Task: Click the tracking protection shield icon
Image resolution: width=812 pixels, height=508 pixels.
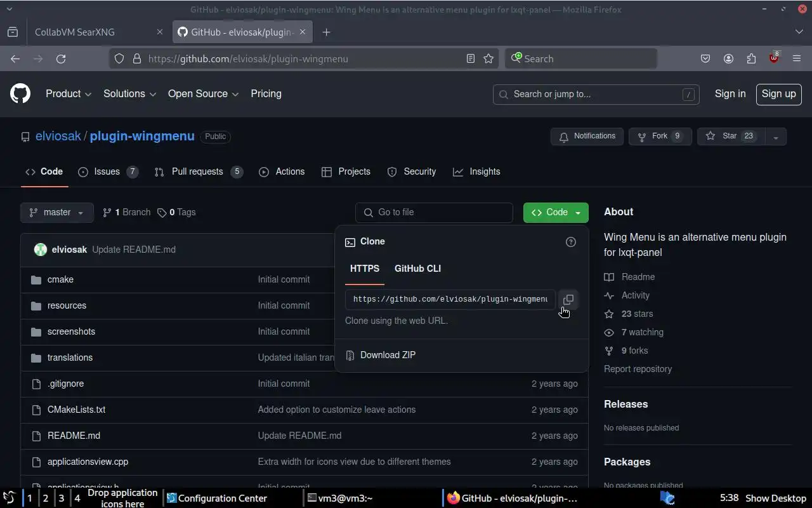Action: coord(119,58)
